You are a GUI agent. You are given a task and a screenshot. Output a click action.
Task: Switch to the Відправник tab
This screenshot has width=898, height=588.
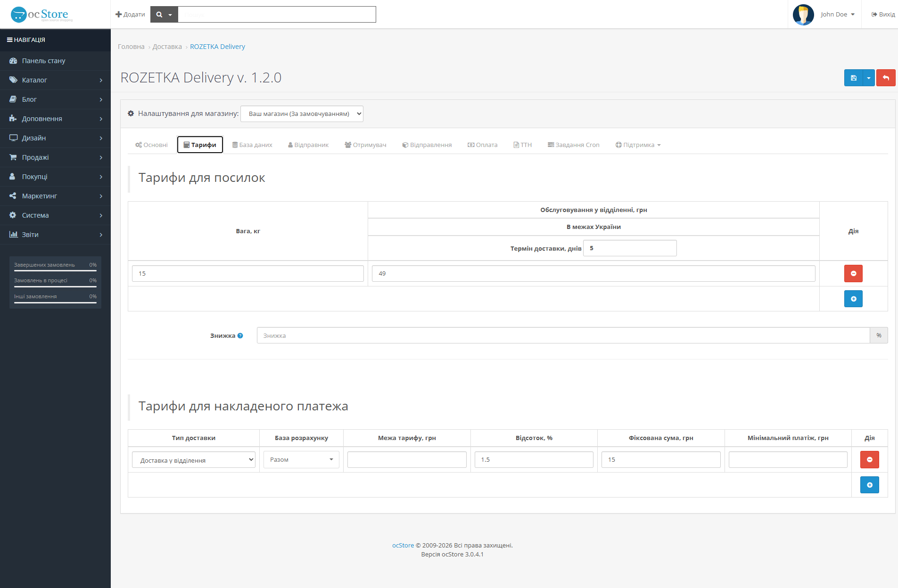pos(308,145)
